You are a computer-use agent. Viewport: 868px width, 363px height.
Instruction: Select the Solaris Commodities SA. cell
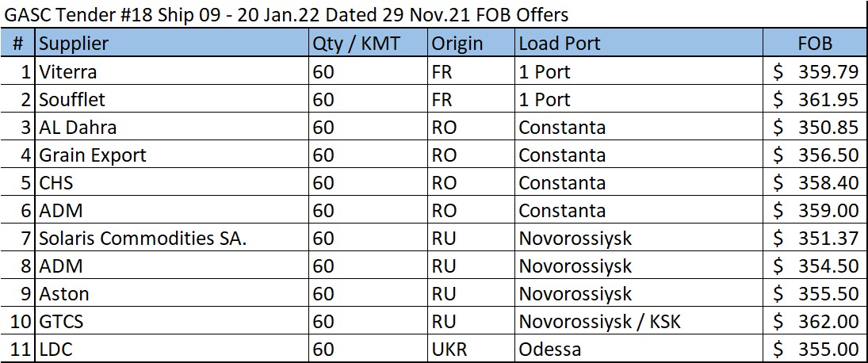143,239
